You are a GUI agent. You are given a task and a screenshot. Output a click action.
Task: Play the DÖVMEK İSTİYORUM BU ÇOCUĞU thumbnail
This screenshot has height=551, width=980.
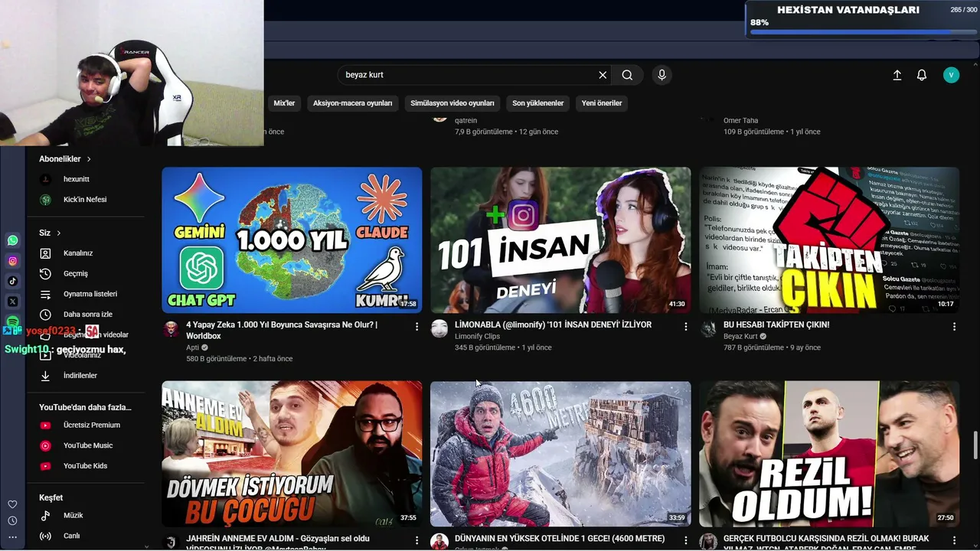click(292, 454)
